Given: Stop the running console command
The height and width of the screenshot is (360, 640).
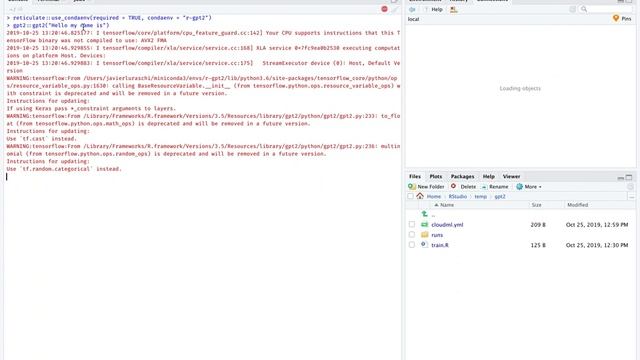Looking at the screenshot, I should click(x=384, y=9).
